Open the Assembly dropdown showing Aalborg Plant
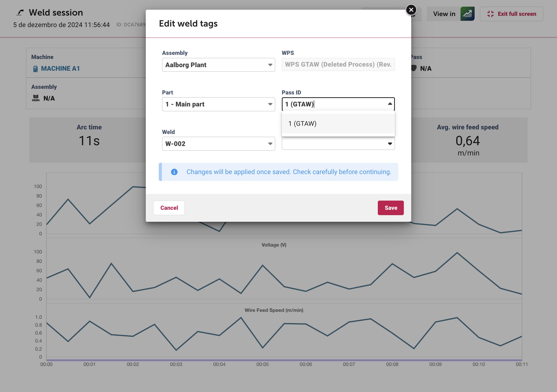The width and height of the screenshot is (557, 392). click(219, 65)
